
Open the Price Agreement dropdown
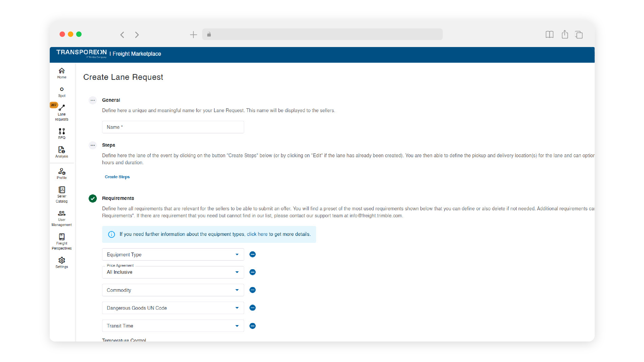point(173,272)
